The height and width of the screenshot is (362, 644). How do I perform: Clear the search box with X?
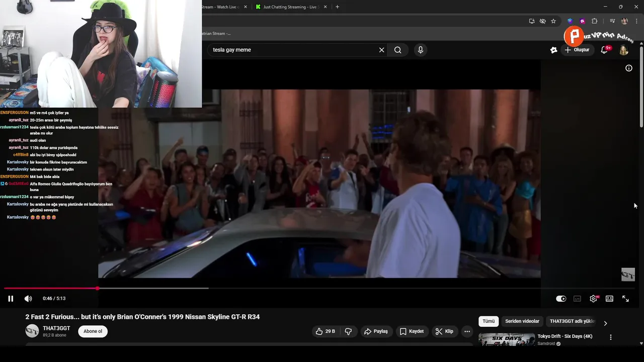(x=381, y=50)
